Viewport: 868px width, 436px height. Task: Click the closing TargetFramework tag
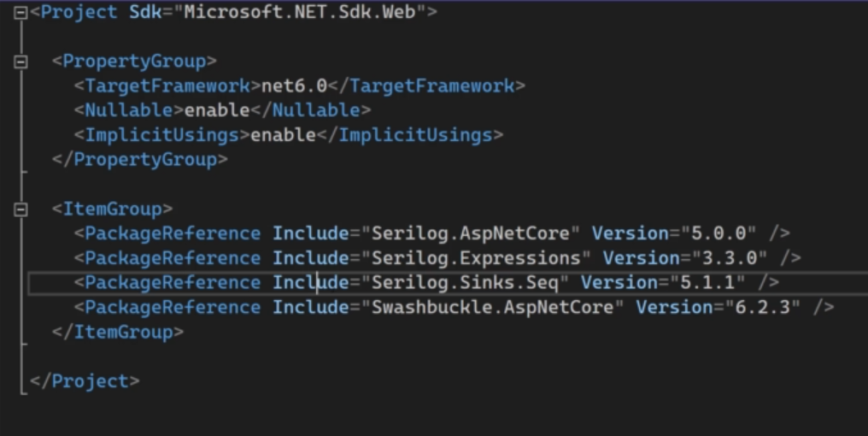pyautogui.click(x=426, y=85)
